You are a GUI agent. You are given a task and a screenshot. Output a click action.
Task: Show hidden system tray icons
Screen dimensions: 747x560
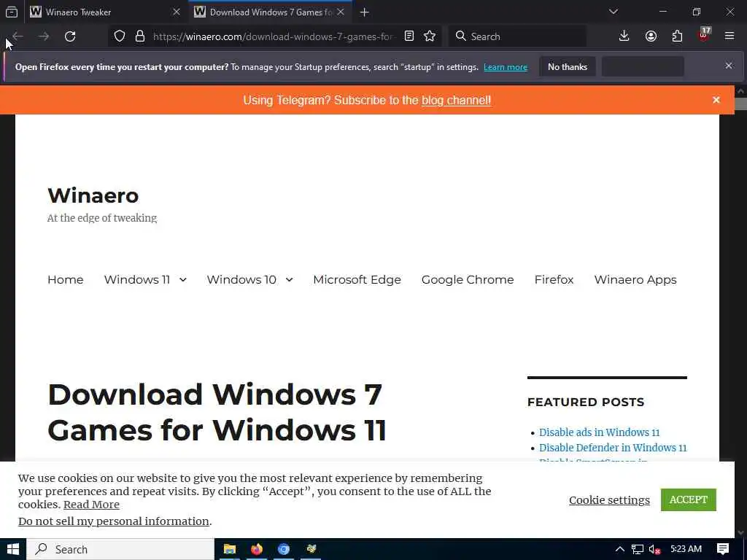[620, 549]
